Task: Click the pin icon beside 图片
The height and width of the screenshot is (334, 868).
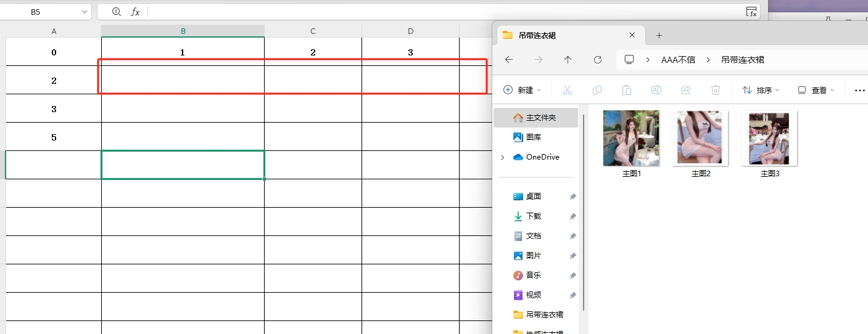Action: point(572,256)
